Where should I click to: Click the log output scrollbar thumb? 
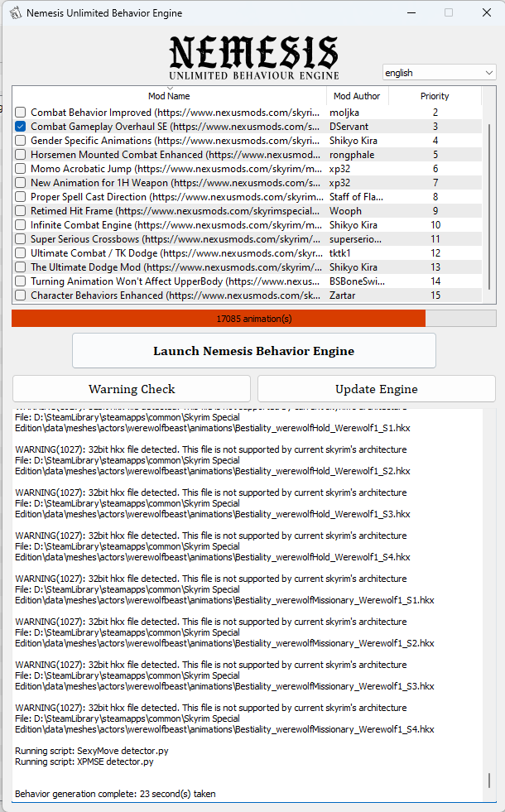point(489,780)
